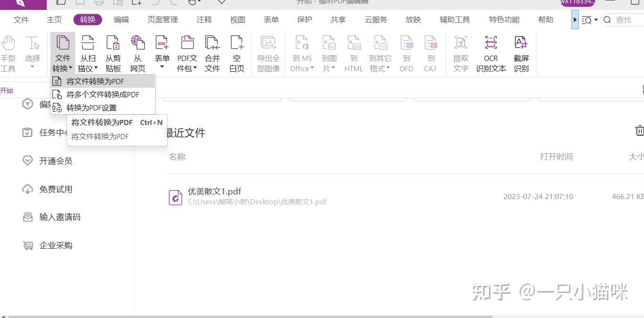This screenshot has width=644, height=318.
Task: Convert document to HTML
Action: [353, 52]
